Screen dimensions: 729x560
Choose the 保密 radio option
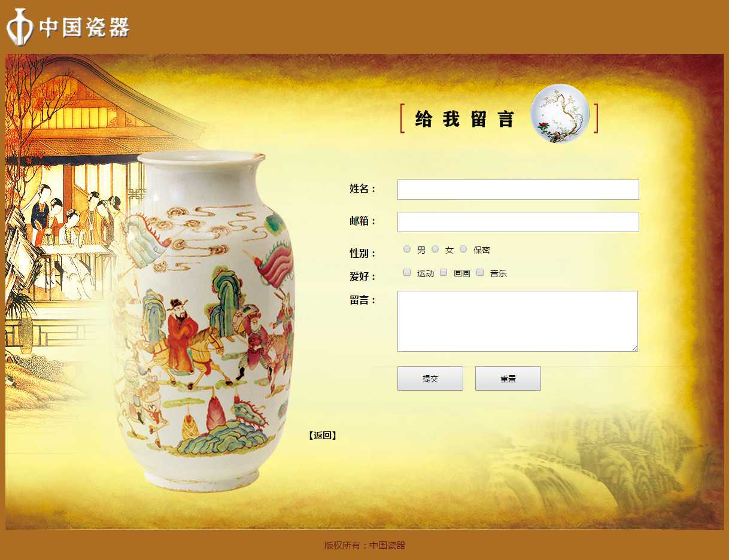tap(463, 249)
